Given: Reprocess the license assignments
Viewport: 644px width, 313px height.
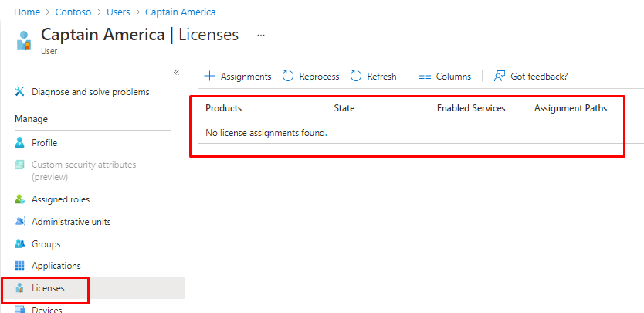Looking at the screenshot, I should click(x=310, y=77).
